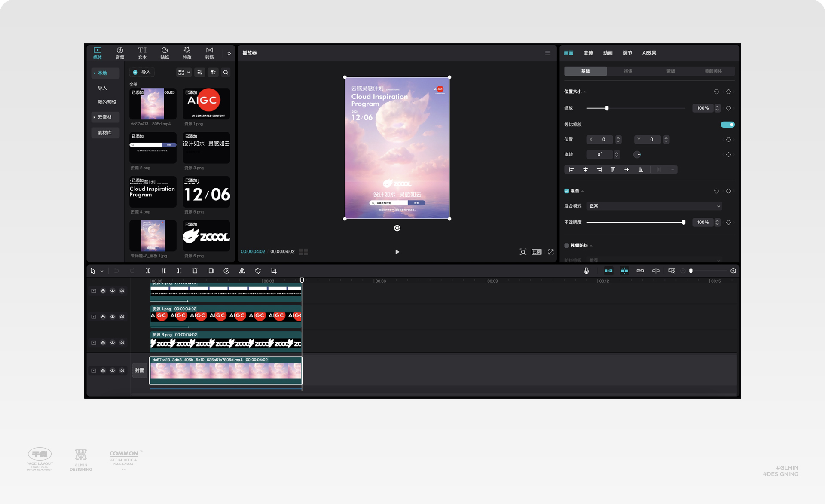Image resolution: width=825 pixels, height=504 pixels.
Task: Click the 不透明度 opacity slider handle
Action: [683, 222]
